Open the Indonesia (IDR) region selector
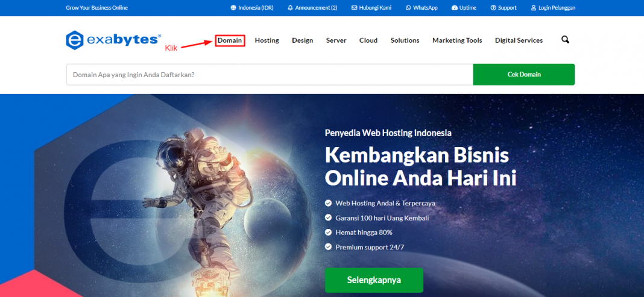 tap(256, 8)
